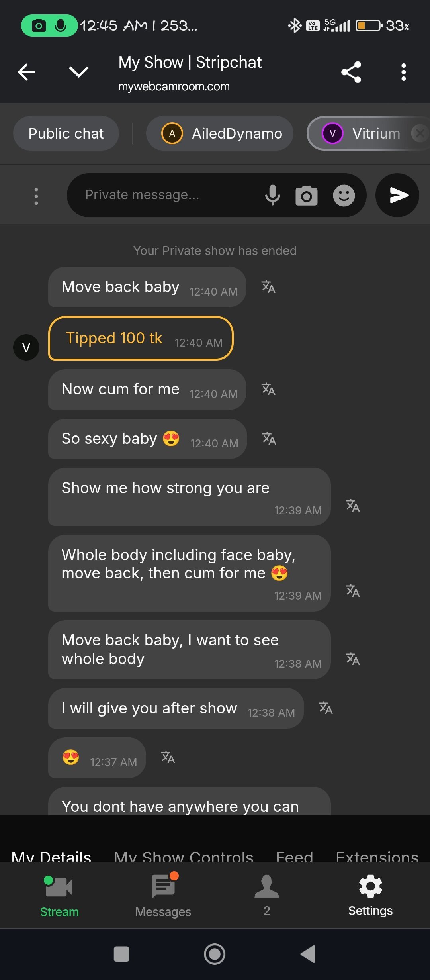430x980 pixels.
Task: Switch to the Public chat tab
Action: (66, 133)
